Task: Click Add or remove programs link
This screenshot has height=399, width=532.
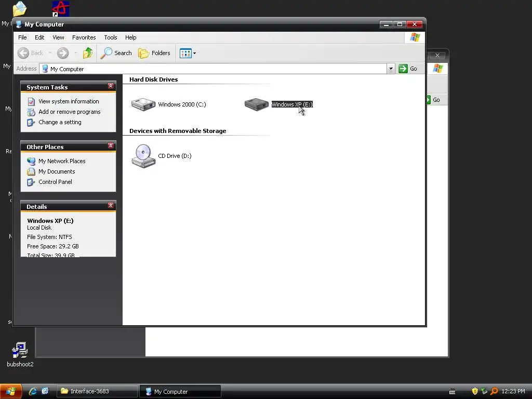Action: [x=70, y=112]
